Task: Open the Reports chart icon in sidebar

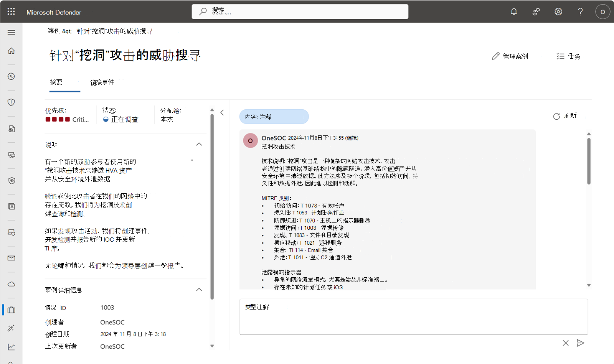Action: [11, 347]
